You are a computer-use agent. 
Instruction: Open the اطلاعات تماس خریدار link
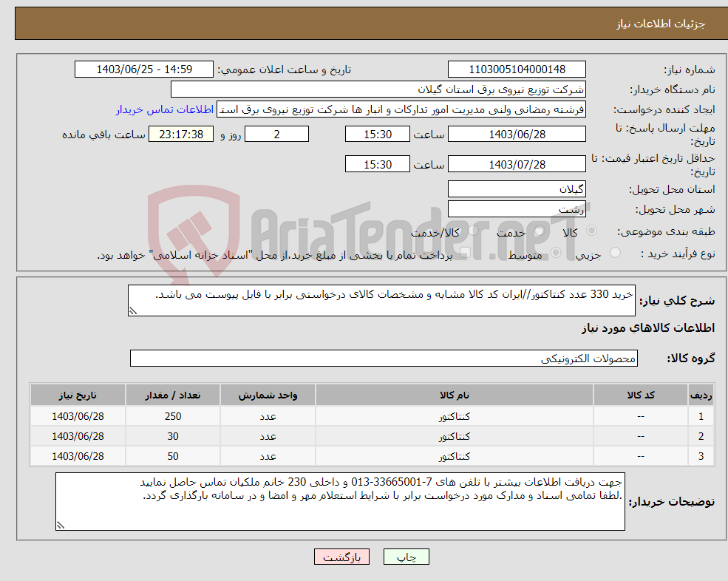(x=165, y=109)
